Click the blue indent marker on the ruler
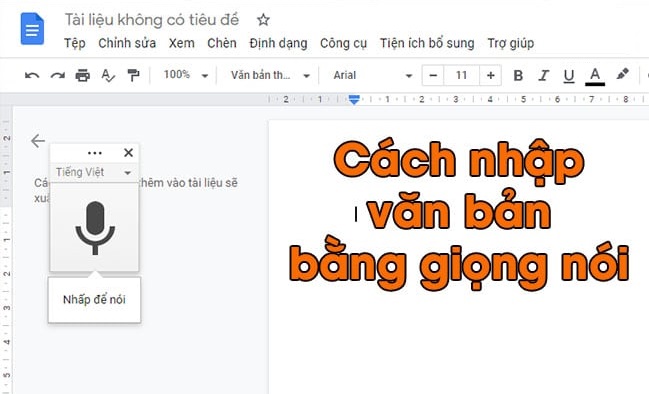The image size is (649, 394). tap(354, 99)
